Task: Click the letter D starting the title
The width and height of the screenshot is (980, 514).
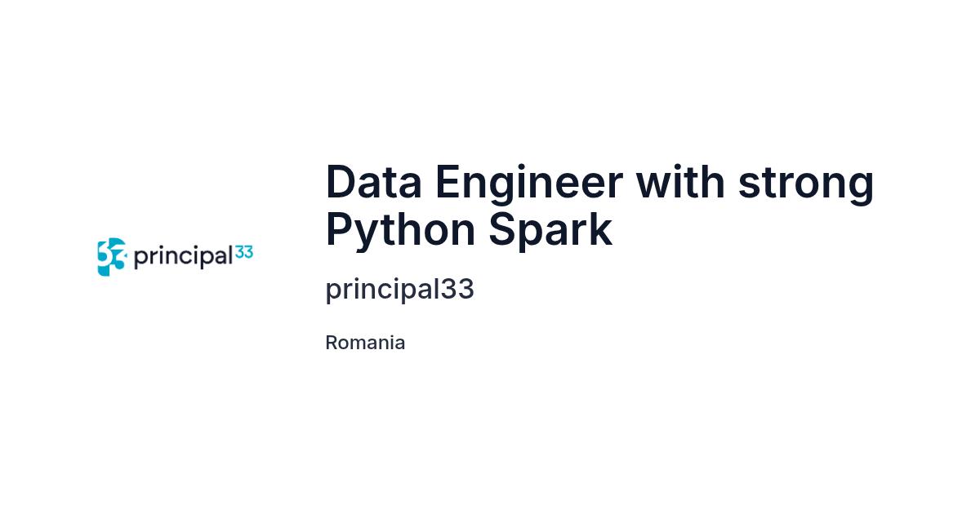Action: click(x=341, y=182)
